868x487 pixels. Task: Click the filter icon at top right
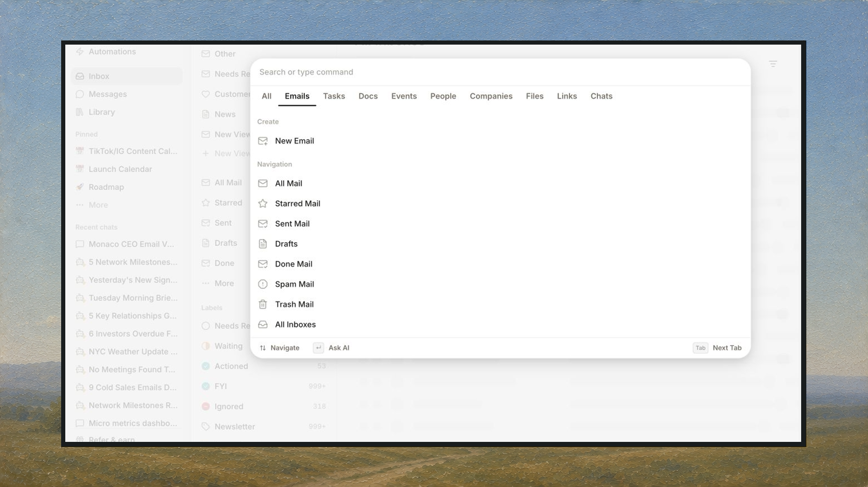pyautogui.click(x=773, y=64)
